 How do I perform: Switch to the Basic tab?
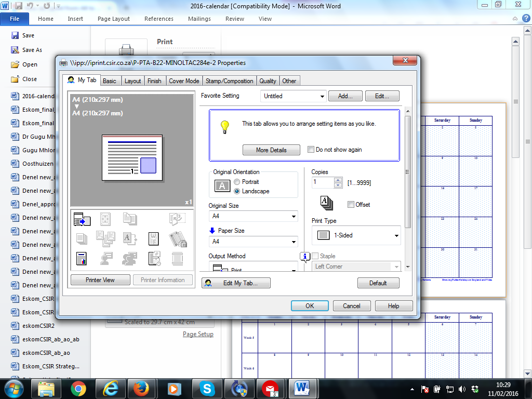pos(109,81)
